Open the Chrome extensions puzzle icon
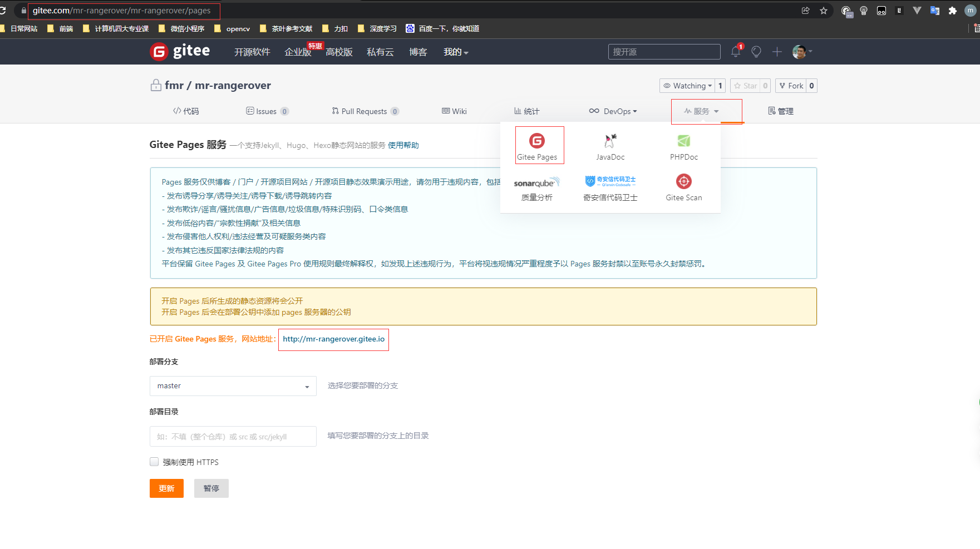Image resolution: width=980 pixels, height=549 pixels. click(x=953, y=11)
